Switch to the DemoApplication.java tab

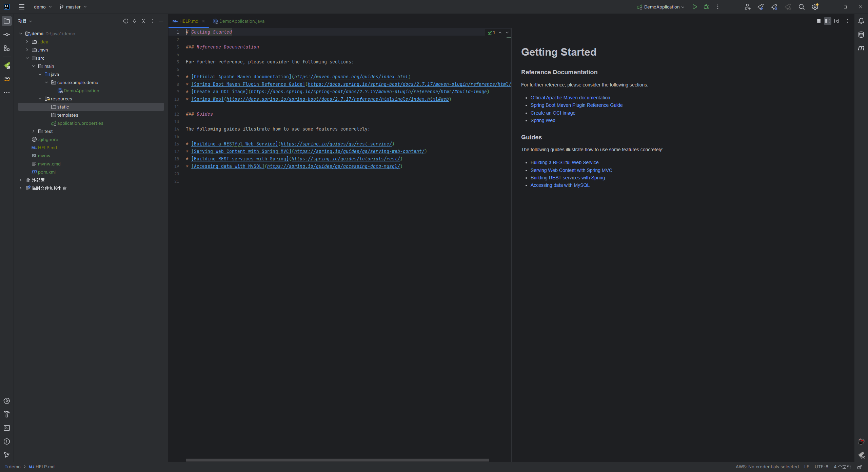pos(241,21)
